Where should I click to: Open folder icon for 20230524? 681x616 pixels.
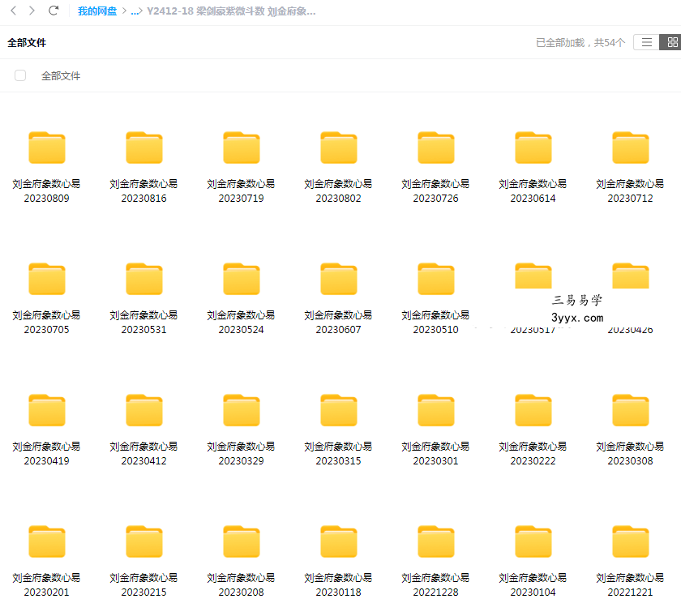click(x=242, y=279)
